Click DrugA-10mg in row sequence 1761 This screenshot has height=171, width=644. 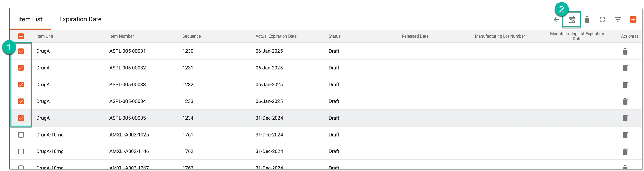50,135
